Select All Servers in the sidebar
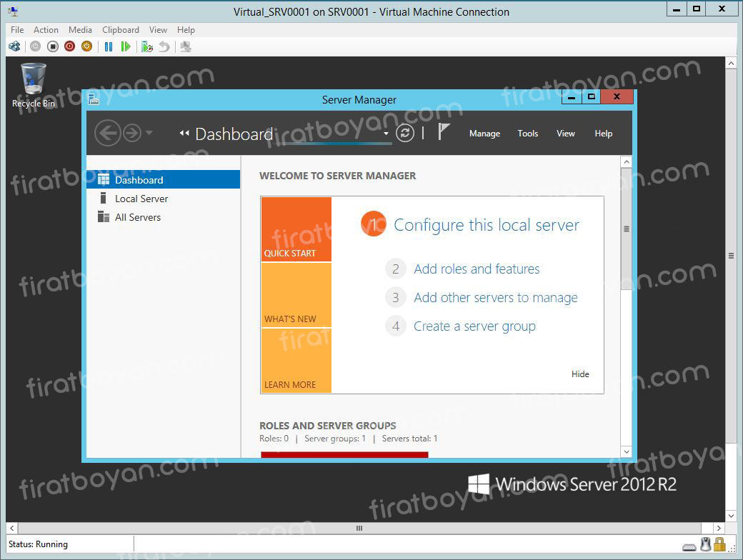This screenshot has height=560, width=743. 163,217
